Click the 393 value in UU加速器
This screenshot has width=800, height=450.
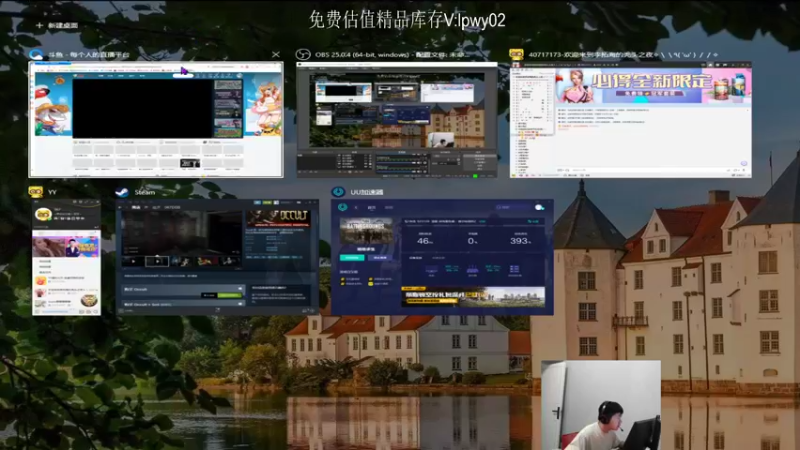[520, 241]
